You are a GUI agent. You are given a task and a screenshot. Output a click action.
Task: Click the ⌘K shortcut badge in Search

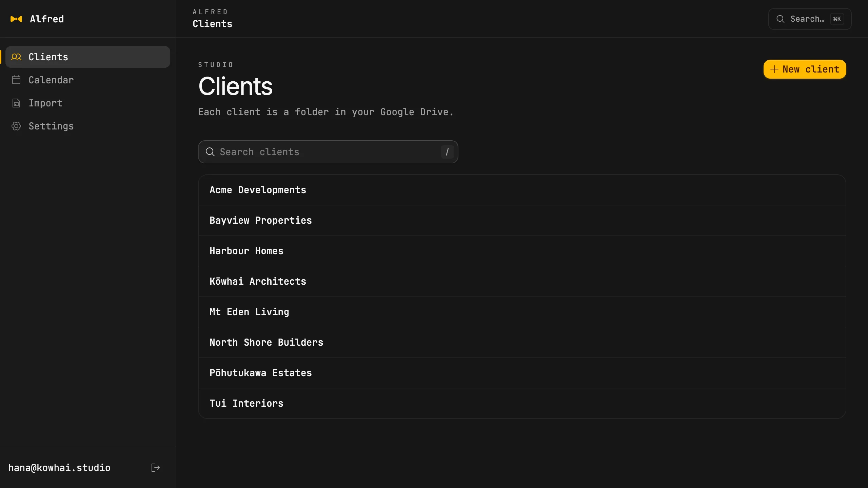(837, 19)
